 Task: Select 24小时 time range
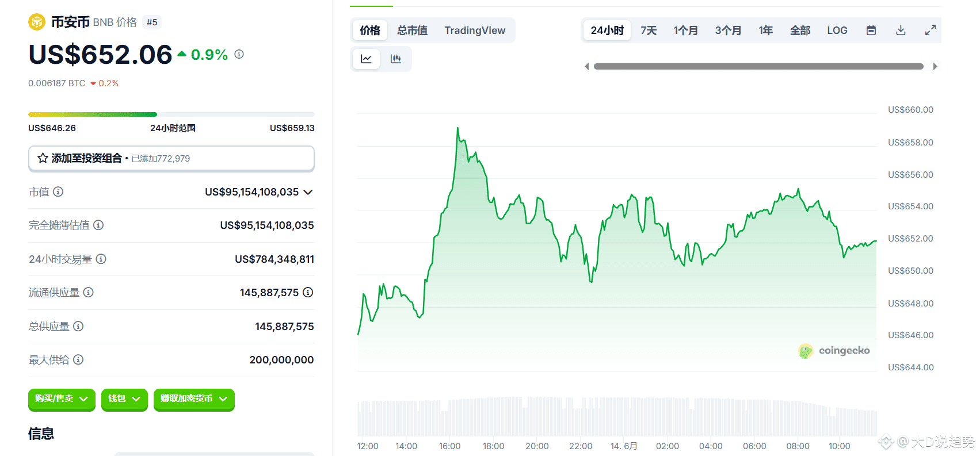(607, 30)
